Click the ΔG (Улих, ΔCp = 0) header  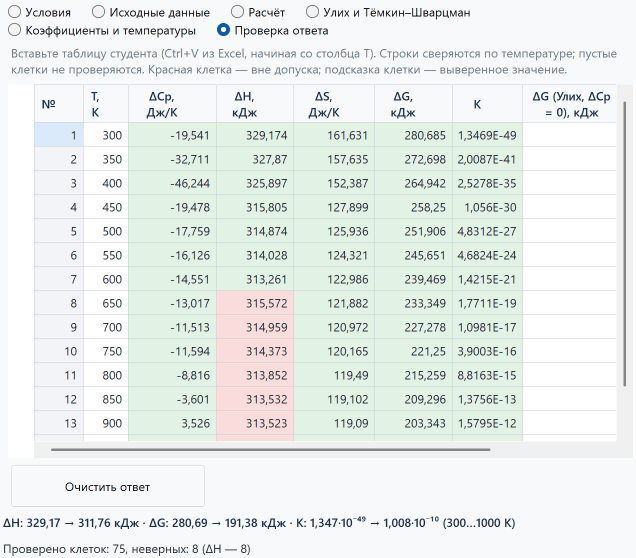[569, 104]
